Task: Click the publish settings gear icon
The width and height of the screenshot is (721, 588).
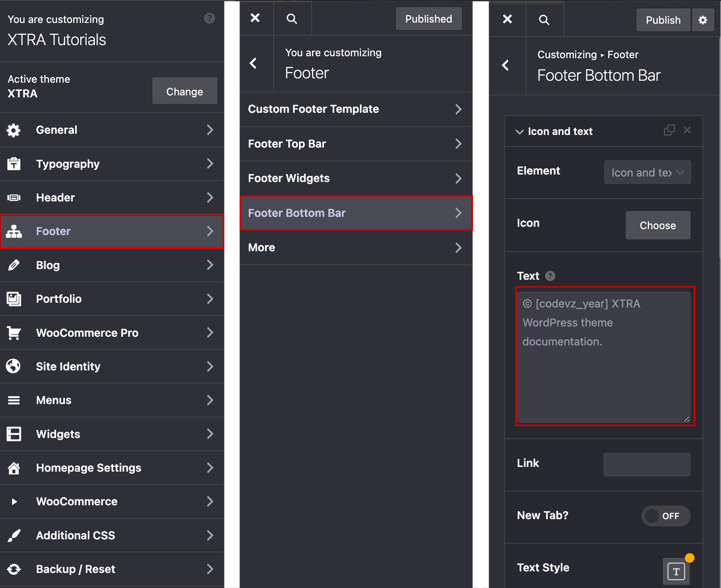Action: [702, 20]
